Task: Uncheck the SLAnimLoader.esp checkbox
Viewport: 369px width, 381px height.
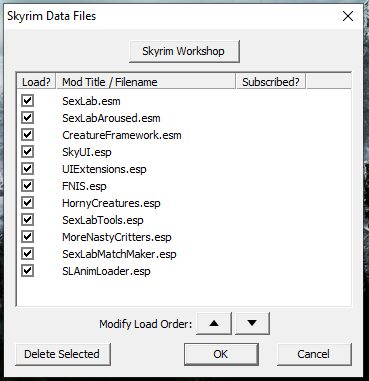Action: point(27,271)
